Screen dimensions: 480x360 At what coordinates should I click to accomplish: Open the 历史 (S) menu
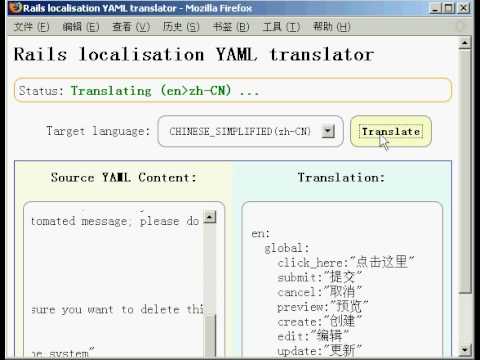click(x=181, y=27)
